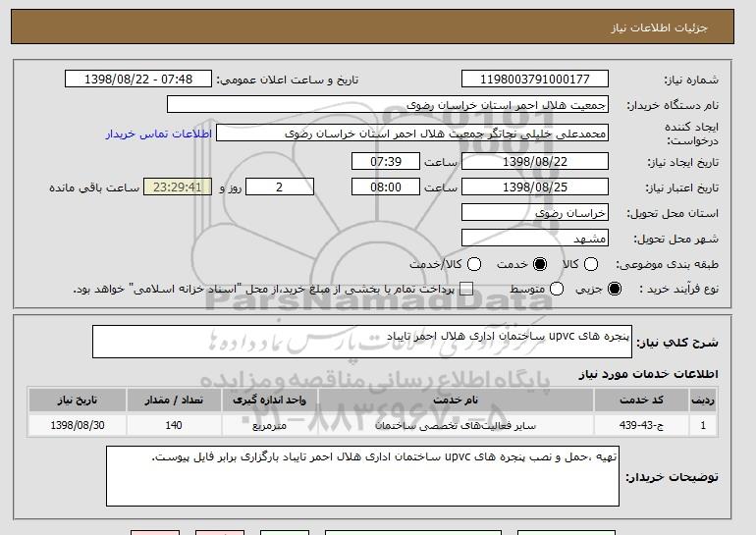Toggle Islamic treasury bonds payment checkbox

point(466,290)
